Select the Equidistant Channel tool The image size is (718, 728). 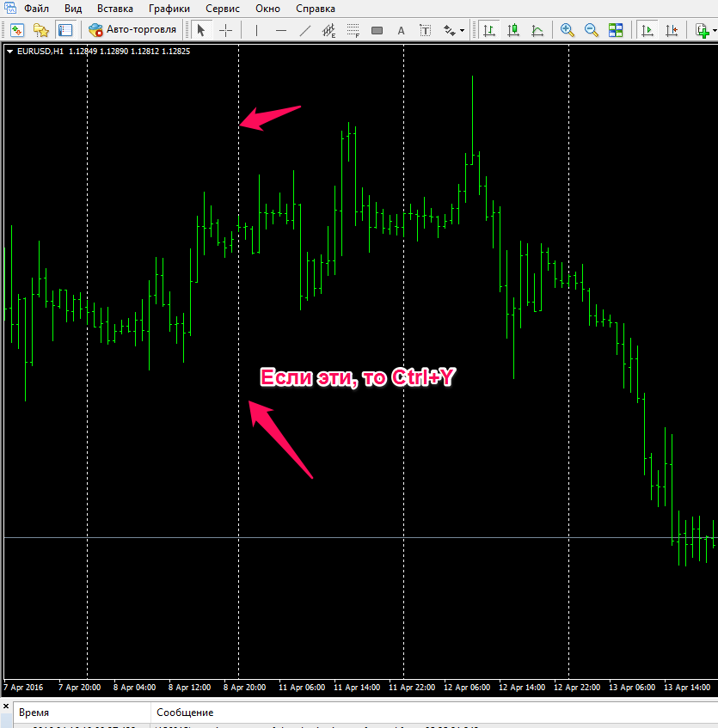point(328,31)
